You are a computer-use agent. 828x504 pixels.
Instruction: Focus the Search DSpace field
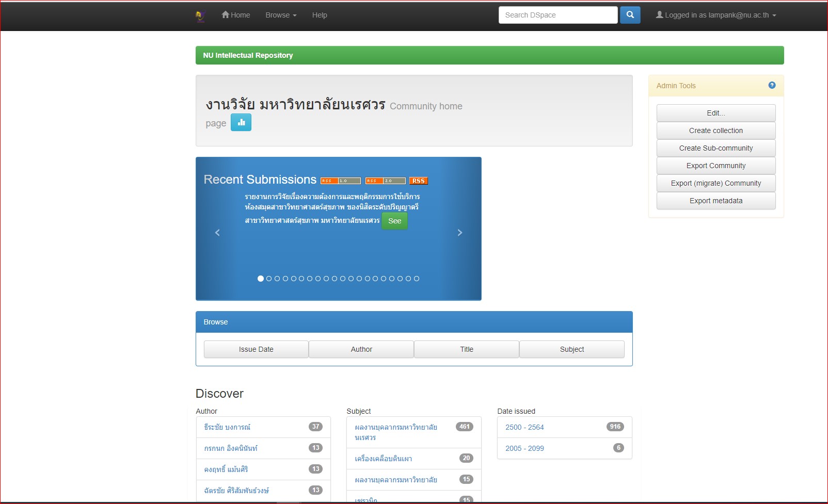[558, 15]
